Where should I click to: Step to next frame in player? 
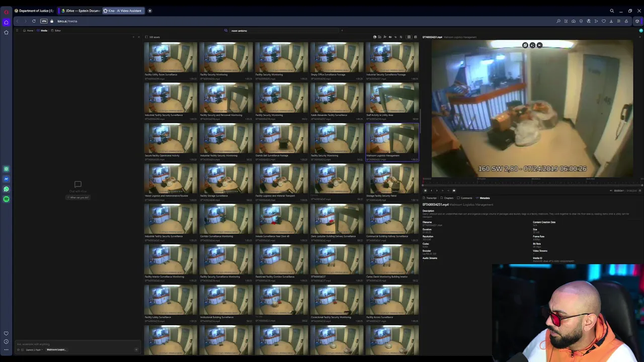(x=437, y=191)
